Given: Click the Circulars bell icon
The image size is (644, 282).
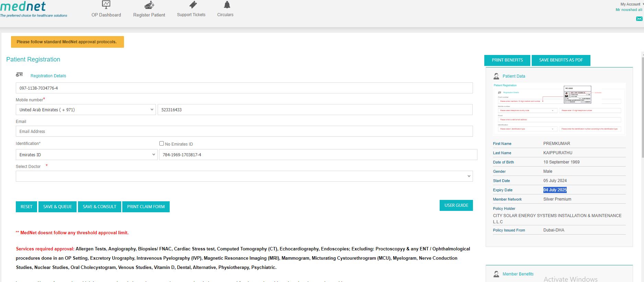Looking at the screenshot, I should click(x=227, y=5).
